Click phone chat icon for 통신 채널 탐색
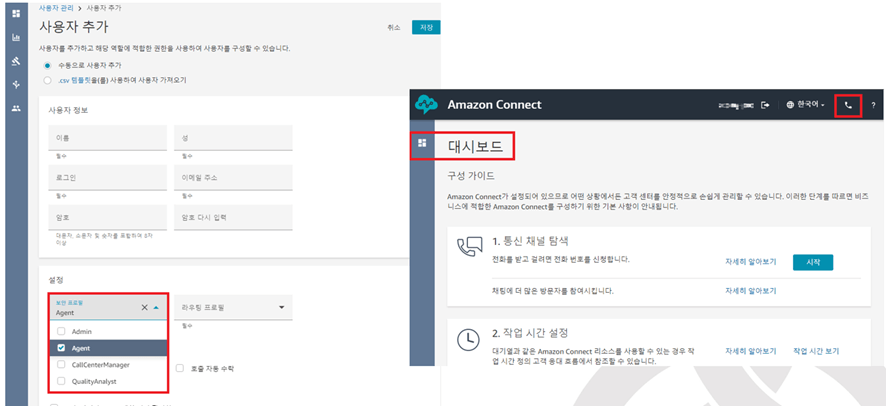This screenshot has height=406, width=886. pos(469,247)
